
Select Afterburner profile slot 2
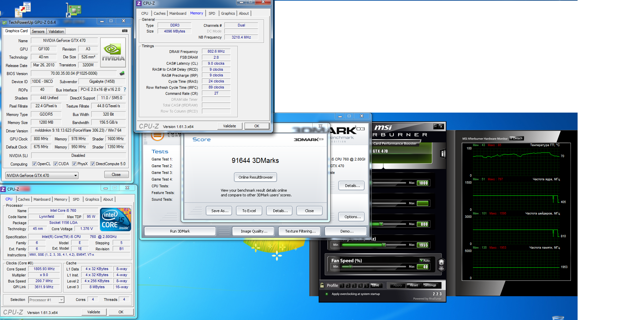(348, 285)
